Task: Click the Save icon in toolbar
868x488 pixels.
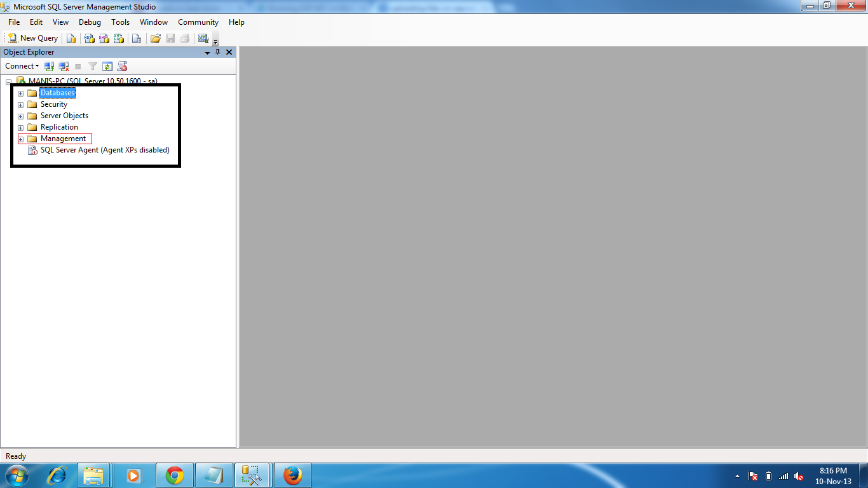Action: click(170, 38)
